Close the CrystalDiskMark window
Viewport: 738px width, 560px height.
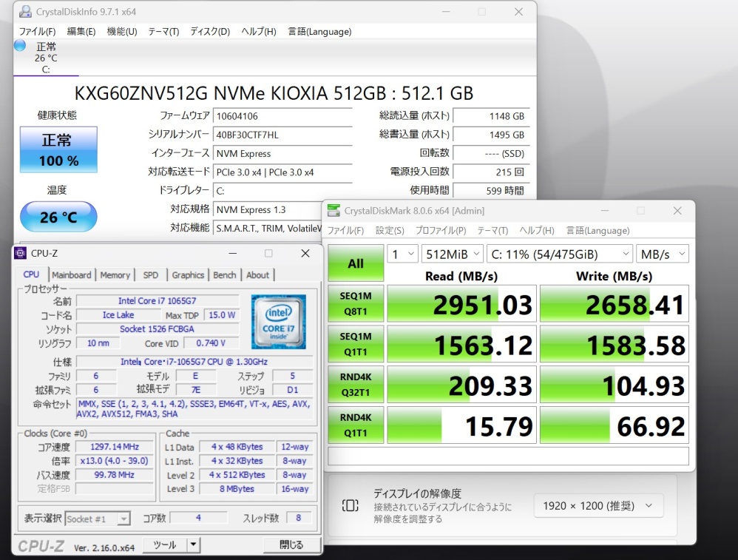coord(677,211)
